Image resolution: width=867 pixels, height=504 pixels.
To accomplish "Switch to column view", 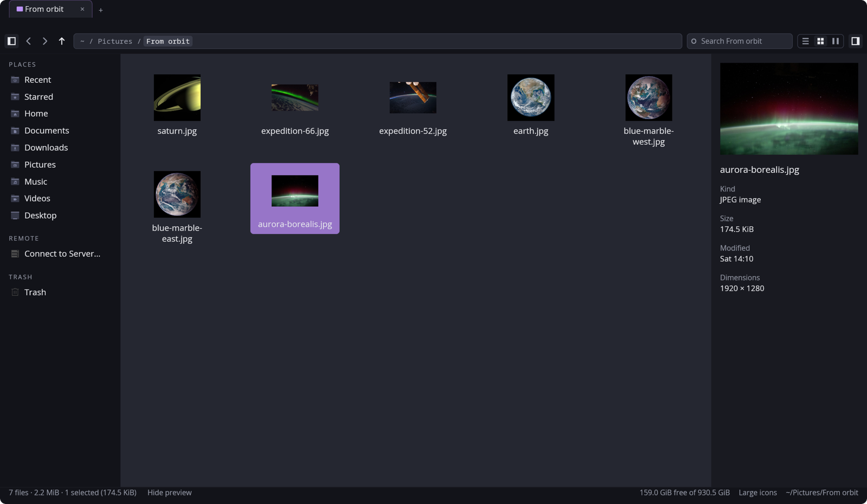I will click(x=836, y=41).
